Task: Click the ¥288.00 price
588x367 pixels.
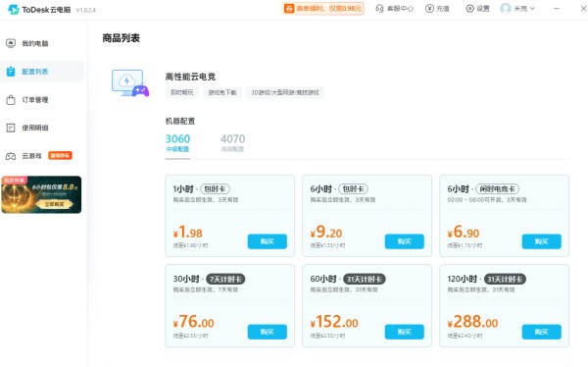Action: pos(472,322)
